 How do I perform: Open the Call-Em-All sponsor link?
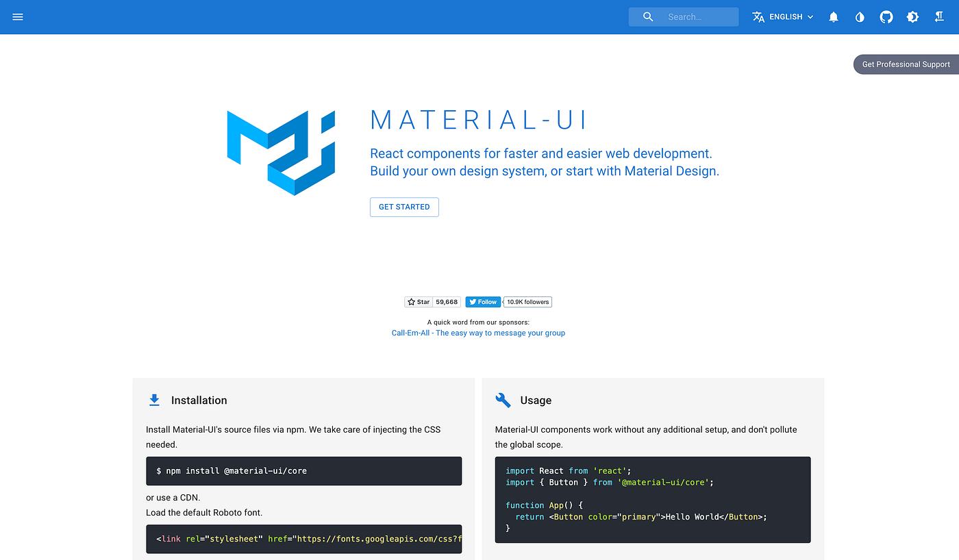tap(478, 333)
